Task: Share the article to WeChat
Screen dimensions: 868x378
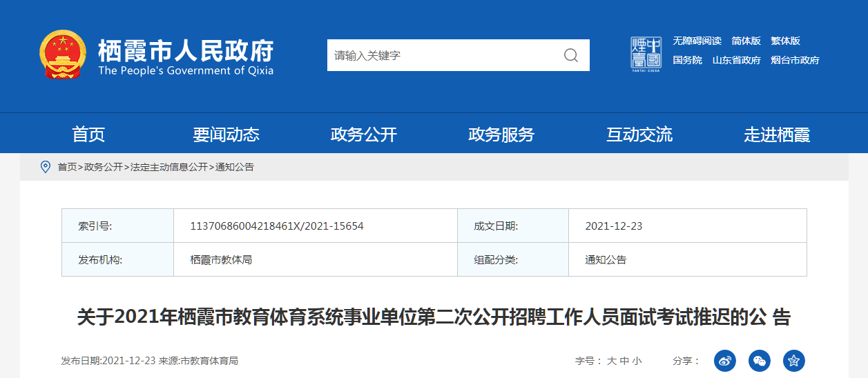Action: click(760, 361)
